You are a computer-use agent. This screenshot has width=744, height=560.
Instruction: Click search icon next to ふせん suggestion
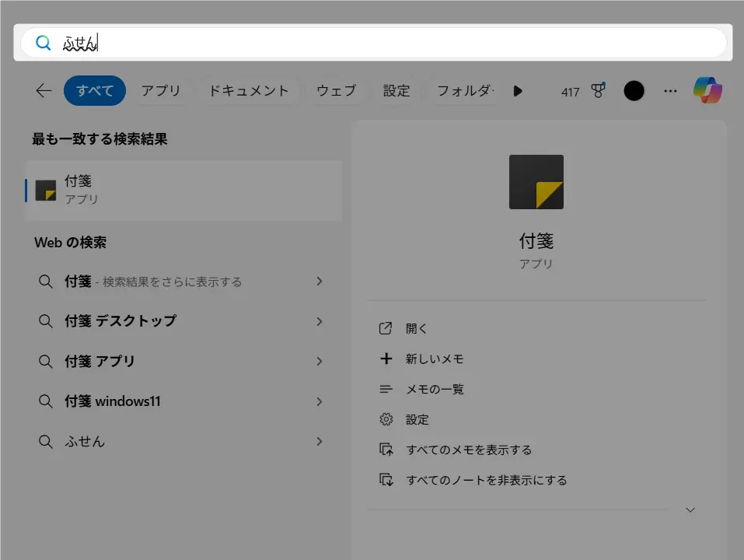point(46,441)
